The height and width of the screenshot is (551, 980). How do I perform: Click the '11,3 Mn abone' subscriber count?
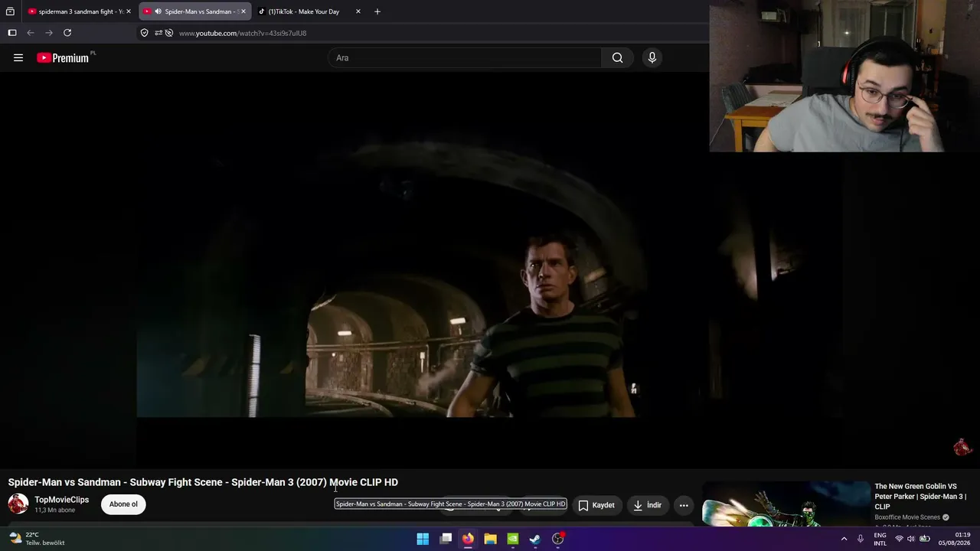[x=54, y=510]
